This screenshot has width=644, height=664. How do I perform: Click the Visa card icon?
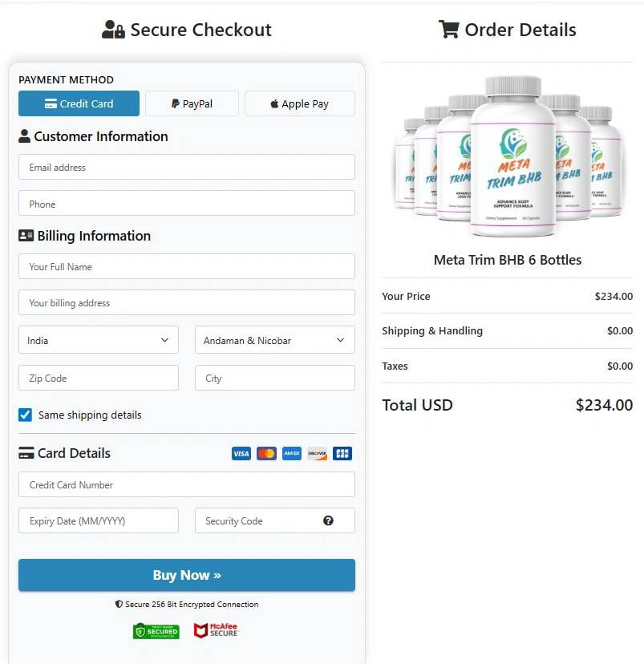[x=241, y=453]
